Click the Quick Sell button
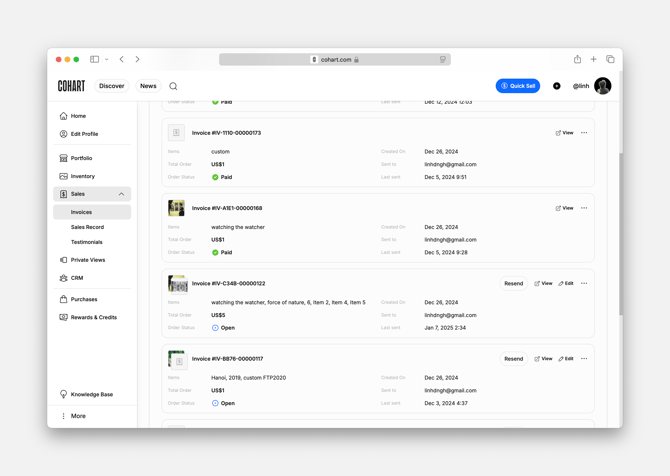Screen dimensions: 670x476 (x=517, y=86)
